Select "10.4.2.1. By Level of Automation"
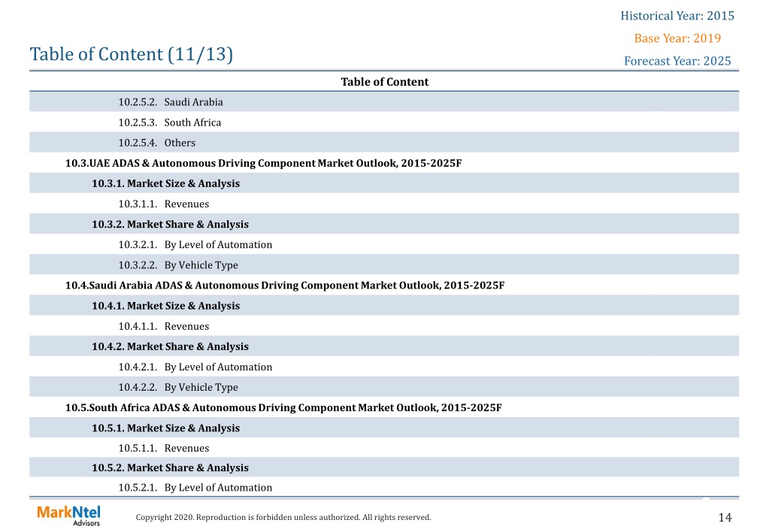The image size is (769, 532). [x=195, y=367]
